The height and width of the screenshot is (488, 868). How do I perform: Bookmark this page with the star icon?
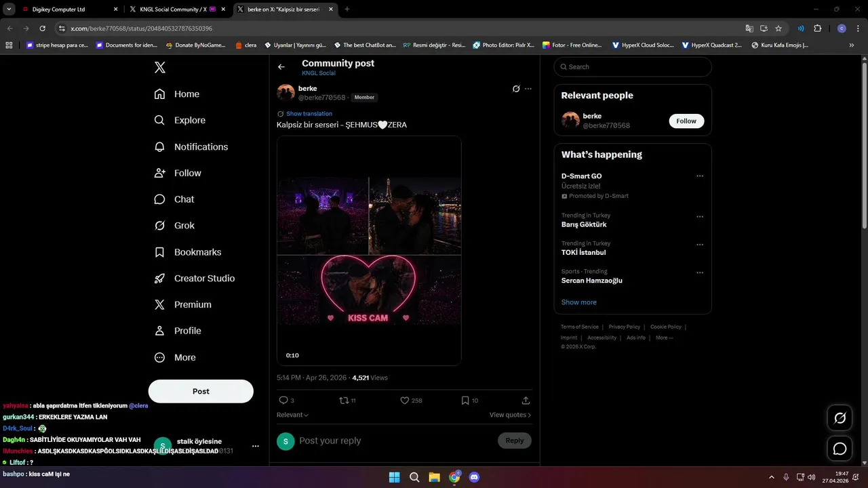point(778,28)
